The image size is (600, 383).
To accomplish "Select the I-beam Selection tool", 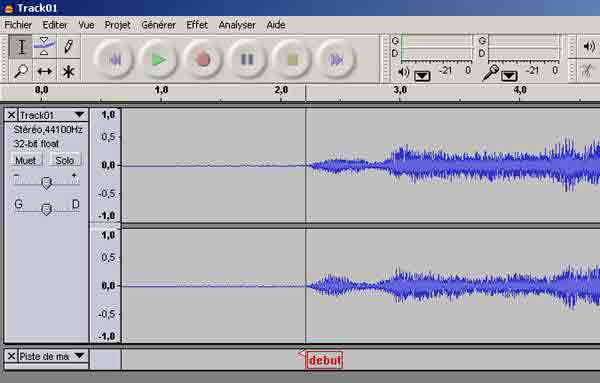I will click(x=21, y=47).
